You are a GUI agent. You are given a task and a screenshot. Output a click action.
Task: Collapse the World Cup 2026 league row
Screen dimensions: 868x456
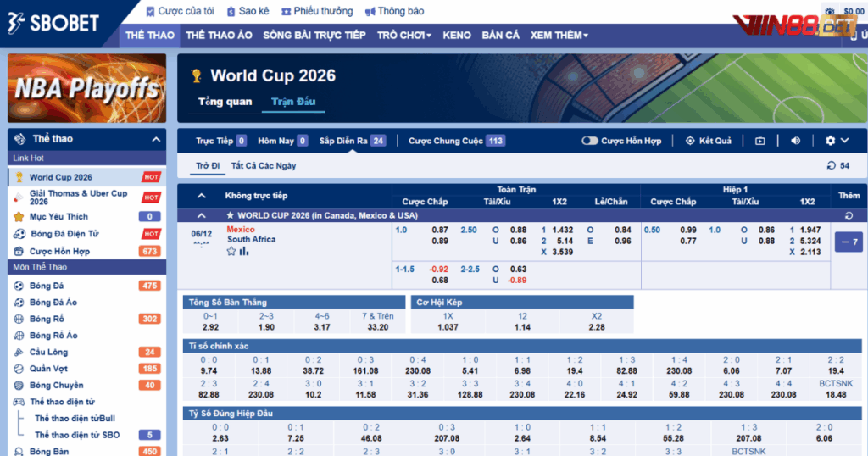201,216
